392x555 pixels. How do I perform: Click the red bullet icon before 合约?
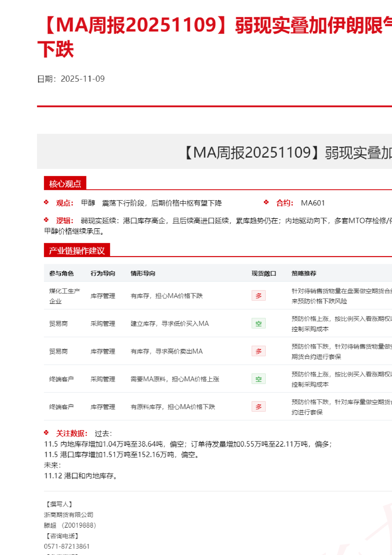266,202
